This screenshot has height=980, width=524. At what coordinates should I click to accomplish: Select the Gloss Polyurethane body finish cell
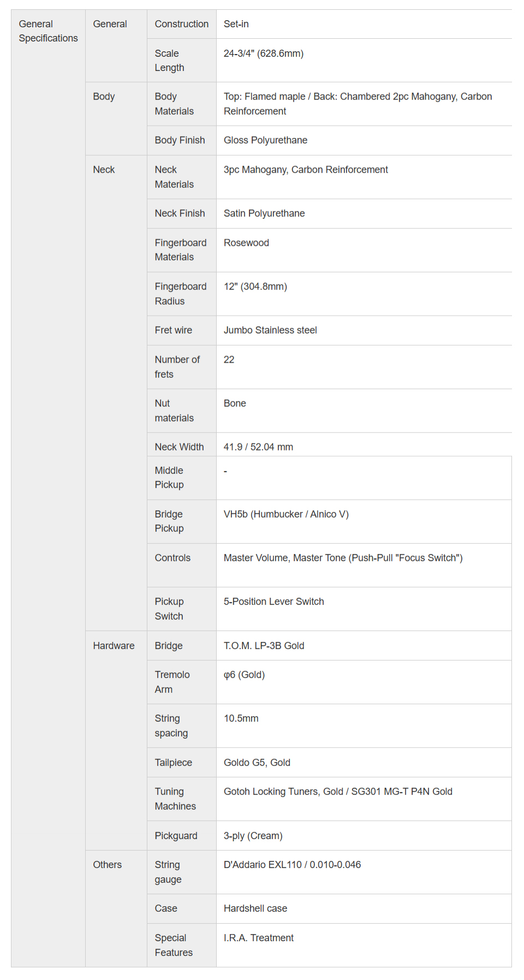click(x=265, y=140)
